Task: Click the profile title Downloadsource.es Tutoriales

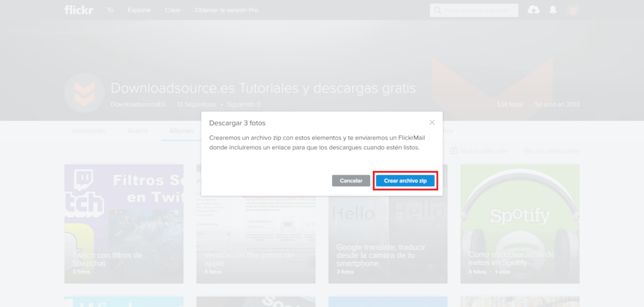Action: (263, 88)
